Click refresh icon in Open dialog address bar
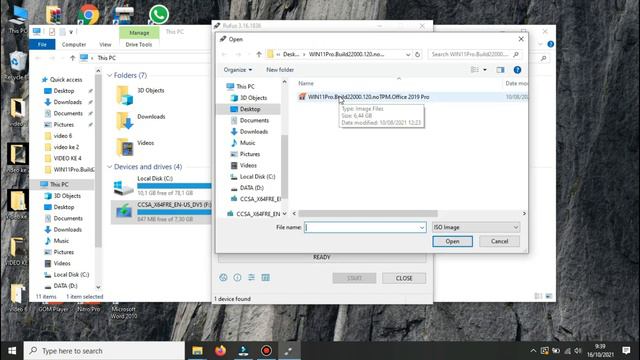Screen dimensions: 640x360 tap(417, 54)
